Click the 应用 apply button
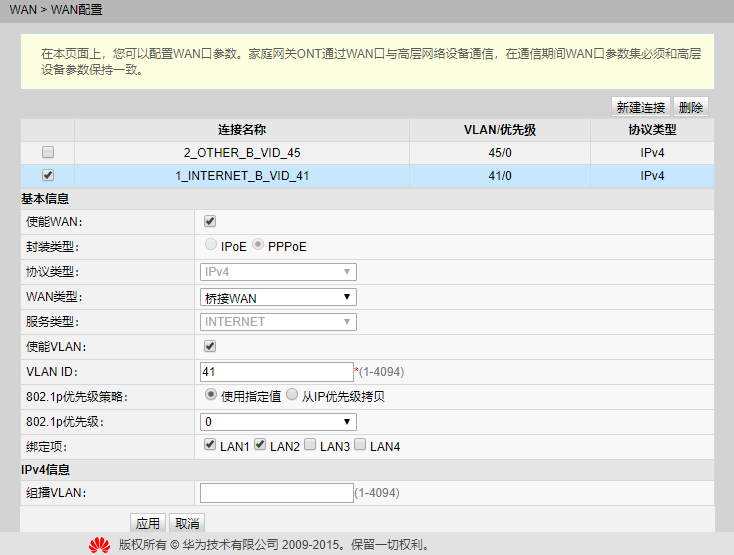 point(148,523)
